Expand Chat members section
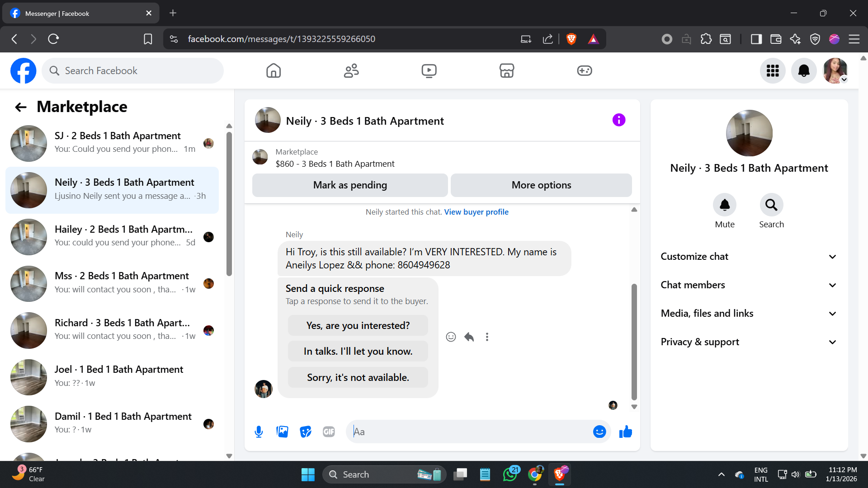The width and height of the screenshot is (868, 488). (749, 285)
